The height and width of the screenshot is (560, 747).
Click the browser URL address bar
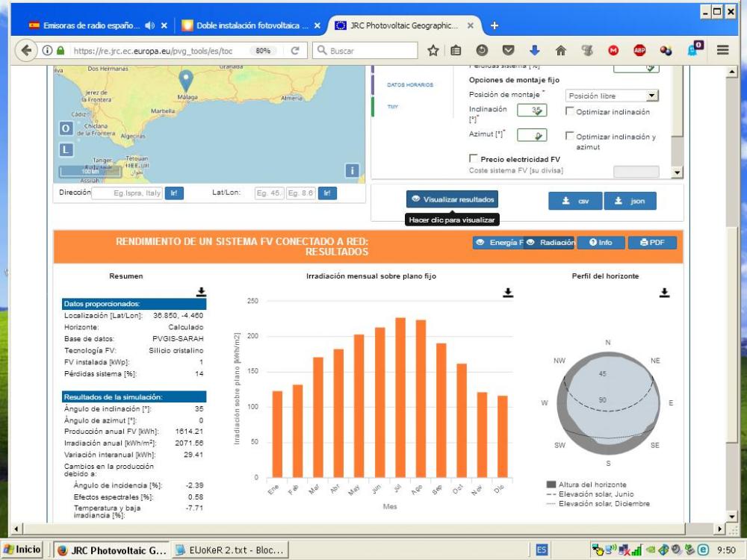pos(152,51)
